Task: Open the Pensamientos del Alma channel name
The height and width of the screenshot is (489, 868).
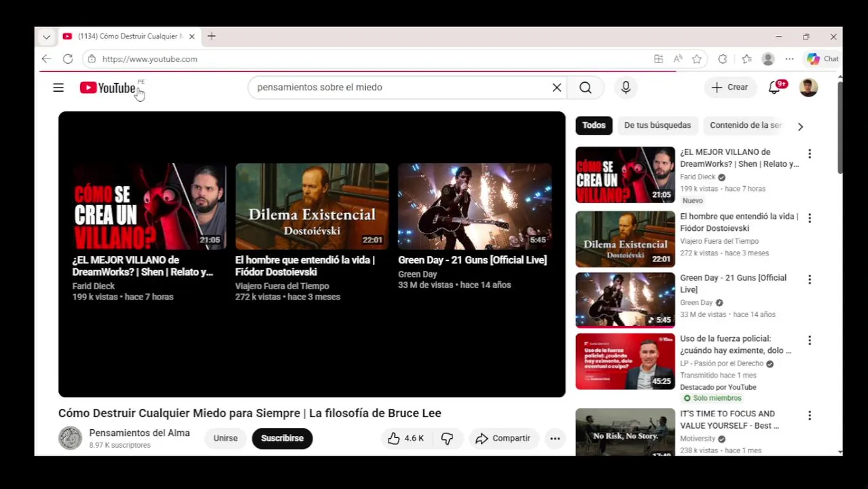Action: [x=139, y=433]
